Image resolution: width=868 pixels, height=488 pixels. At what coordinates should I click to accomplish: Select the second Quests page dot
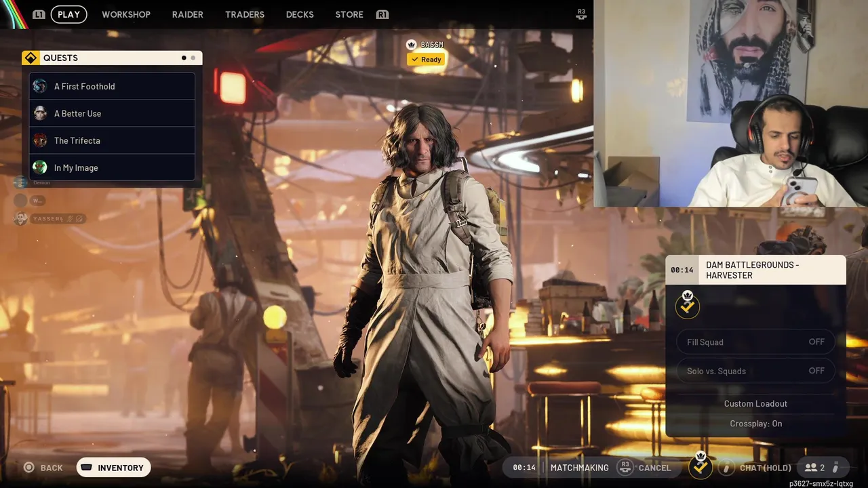193,58
